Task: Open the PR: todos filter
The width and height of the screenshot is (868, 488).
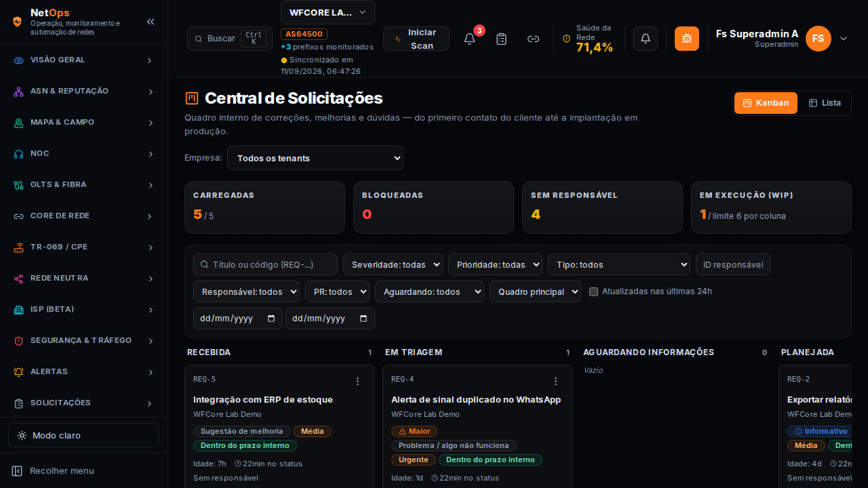Action: coord(337,291)
